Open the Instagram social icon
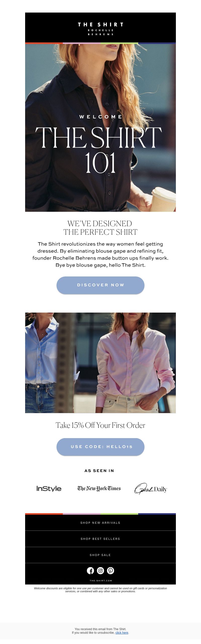Screen dimensions: 201x644 [100, 571]
